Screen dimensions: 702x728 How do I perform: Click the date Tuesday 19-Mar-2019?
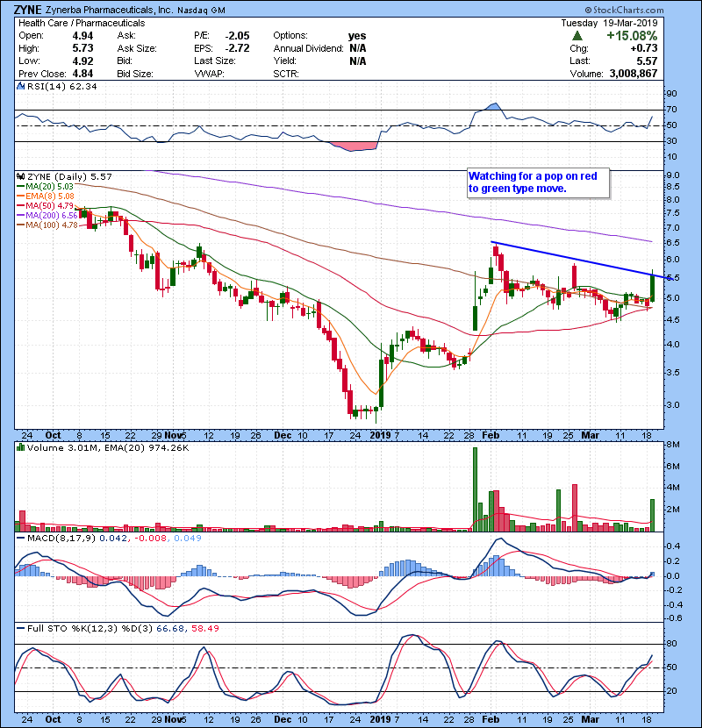coord(609,23)
